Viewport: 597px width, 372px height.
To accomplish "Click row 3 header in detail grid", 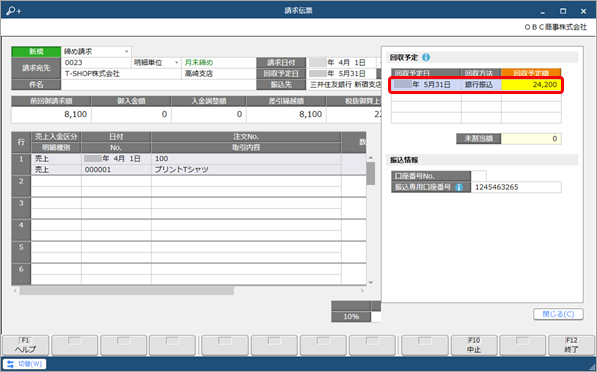I will [21, 208].
